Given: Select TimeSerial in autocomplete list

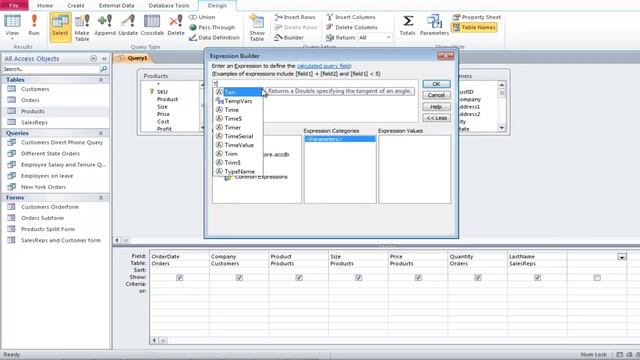Looking at the screenshot, I should pos(238,136).
